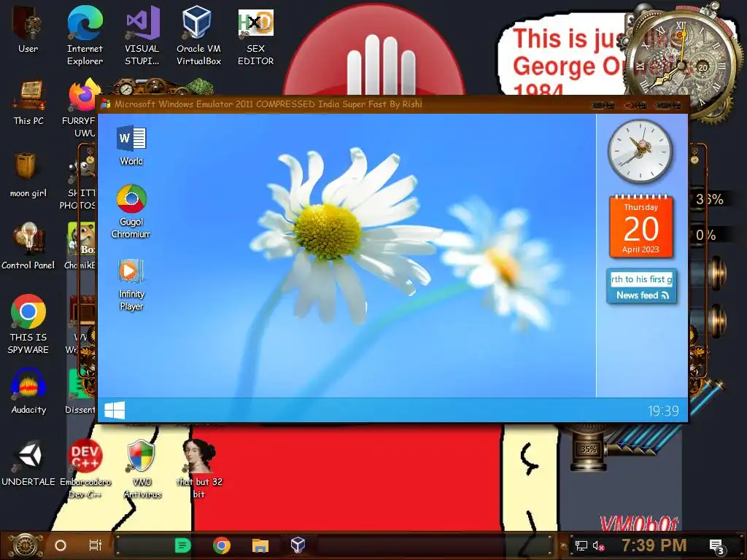747x560 pixels.
Task: Open the SHITT PHOTOS desktop icon
Action: [79, 181]
